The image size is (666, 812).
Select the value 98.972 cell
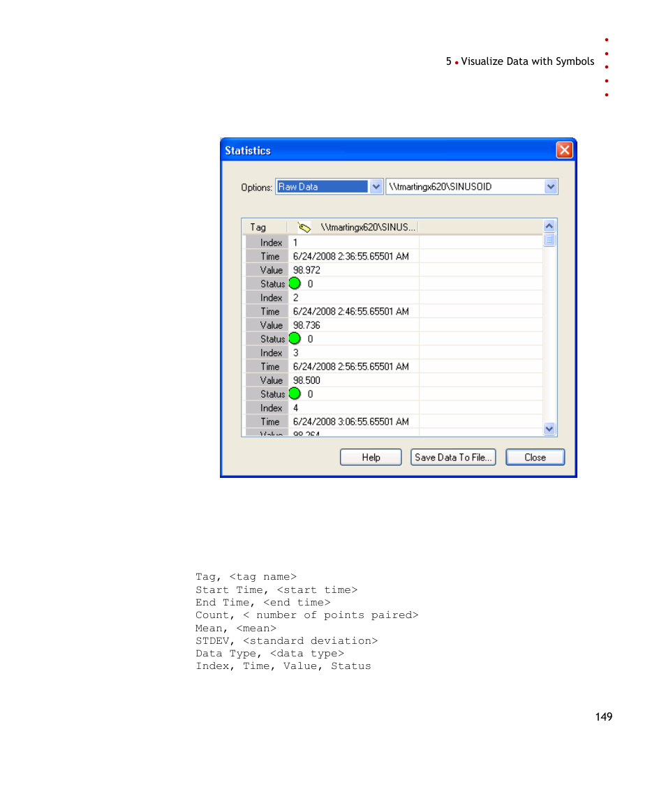353,271
